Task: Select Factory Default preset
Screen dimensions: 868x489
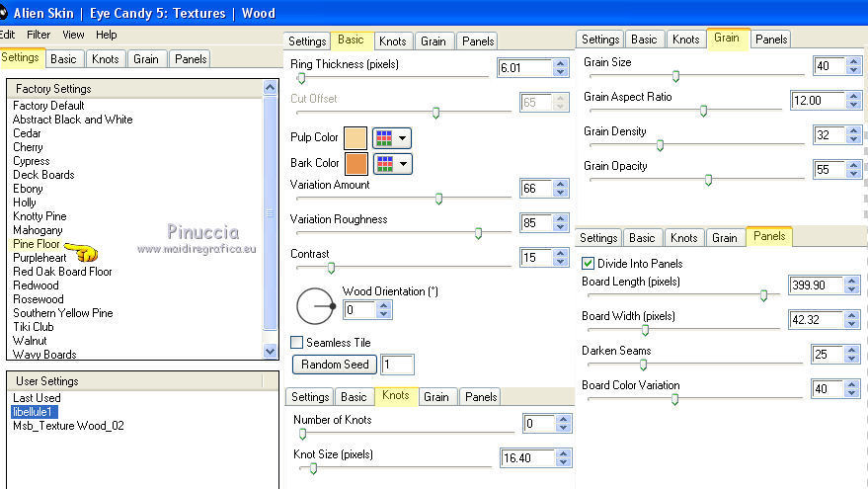Action: pos(48,106)
